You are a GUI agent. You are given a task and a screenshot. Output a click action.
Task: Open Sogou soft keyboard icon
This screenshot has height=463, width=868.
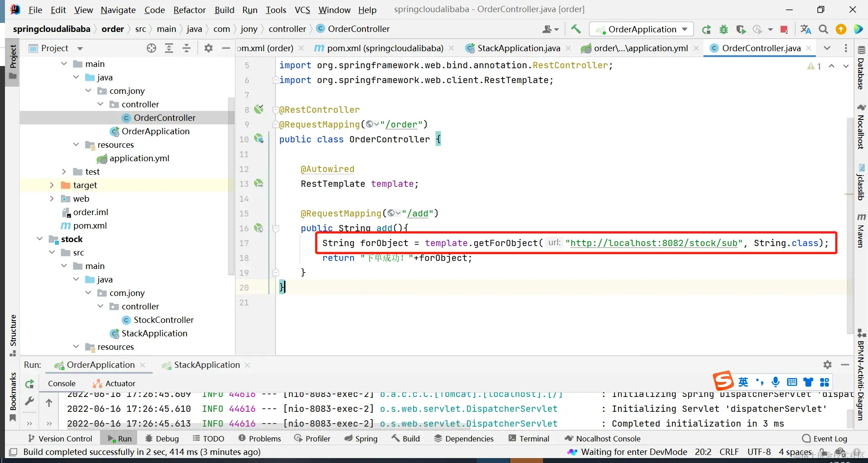point(792,382)
